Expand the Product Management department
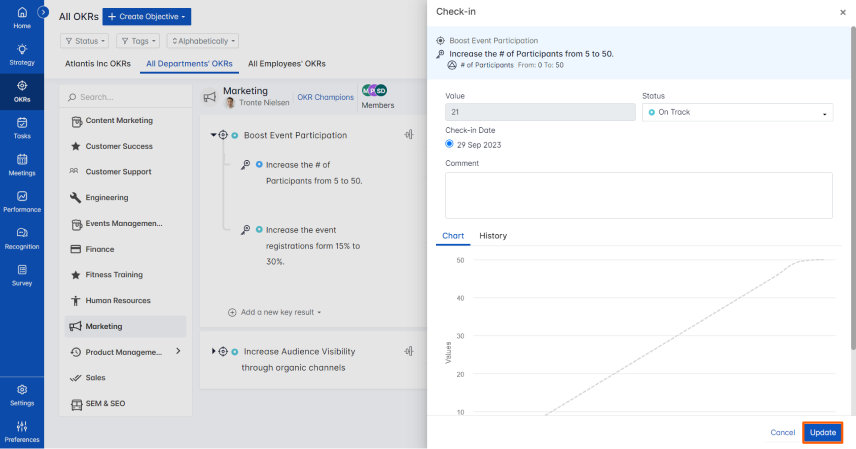The width and height of the screenshot is (856, 449). point(178,351)
